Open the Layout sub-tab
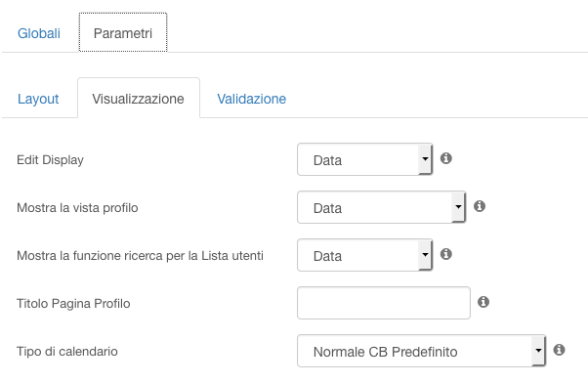 38,99
